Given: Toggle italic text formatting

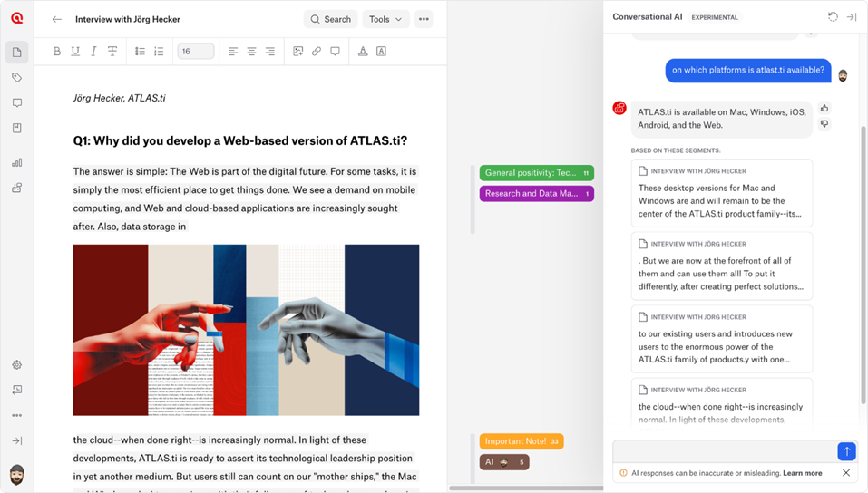Looking at the screenshot, I should pyautogui.click(x=93, y=52).
